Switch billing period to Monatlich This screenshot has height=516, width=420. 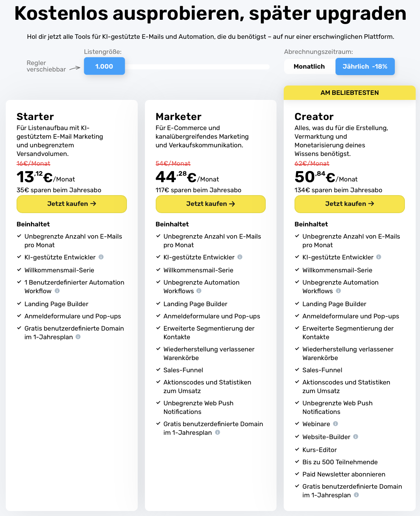tap(309, 66)
